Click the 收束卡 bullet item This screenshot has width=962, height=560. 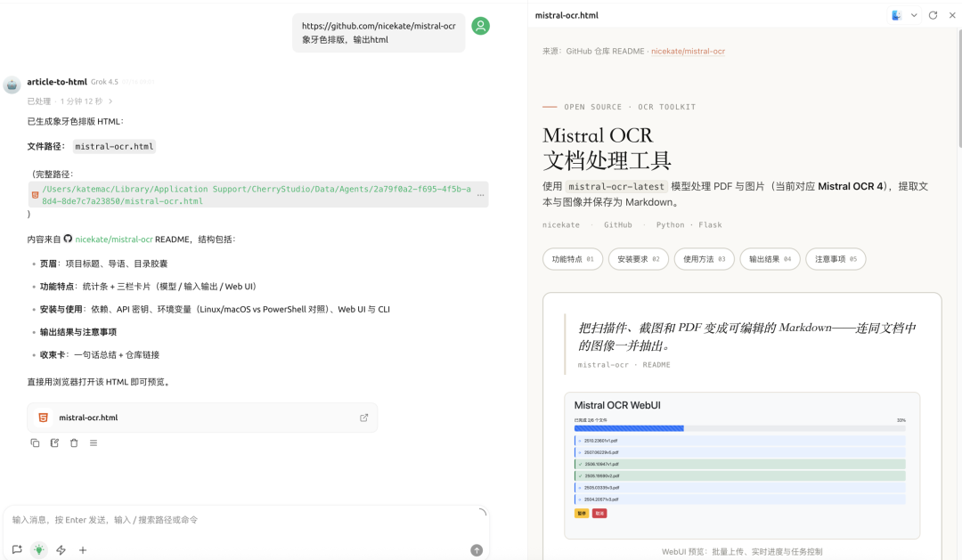point(100,354)
